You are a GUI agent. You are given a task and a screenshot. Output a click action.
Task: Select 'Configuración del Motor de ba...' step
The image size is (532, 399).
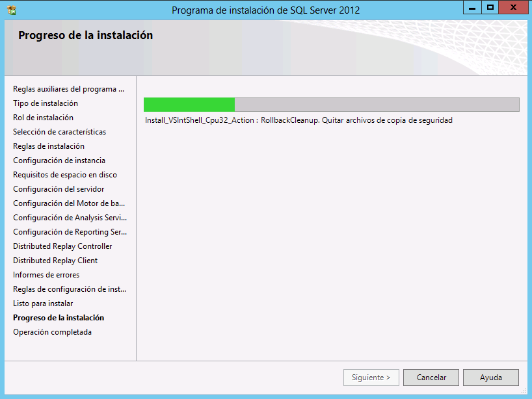69,203
